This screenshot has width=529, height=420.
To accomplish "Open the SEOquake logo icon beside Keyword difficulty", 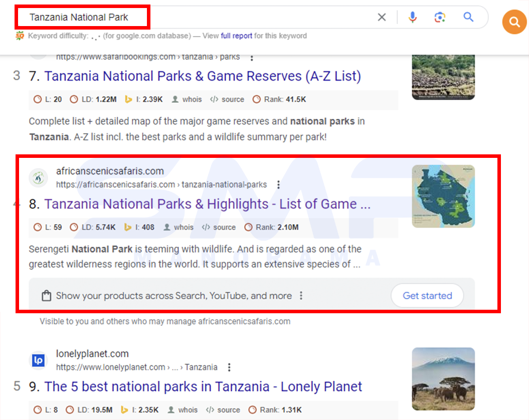I will [x=20, y=36].
